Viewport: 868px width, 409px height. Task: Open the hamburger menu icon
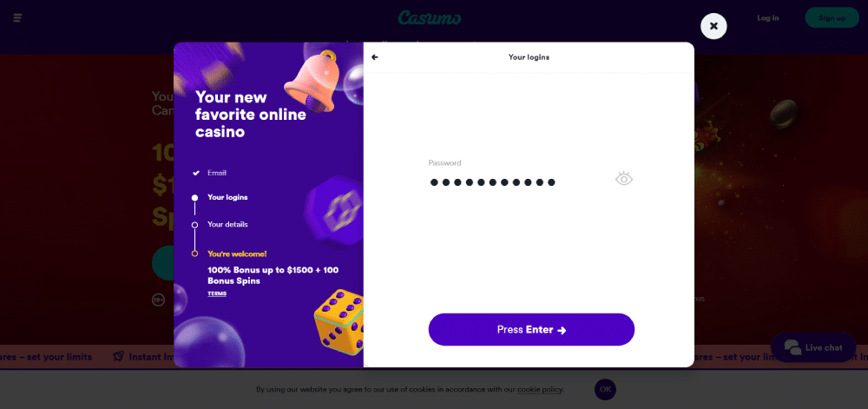17,18
